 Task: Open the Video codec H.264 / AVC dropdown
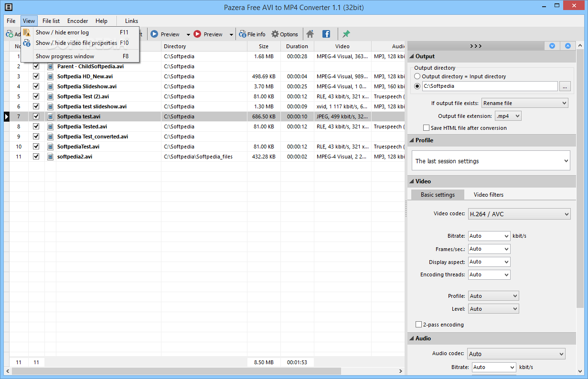pyautogui.click(x=519, y=214)
